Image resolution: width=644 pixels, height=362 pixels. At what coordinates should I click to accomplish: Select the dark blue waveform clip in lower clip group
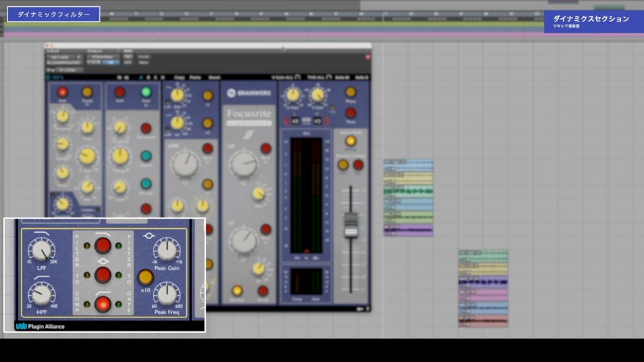coord(483,282)
